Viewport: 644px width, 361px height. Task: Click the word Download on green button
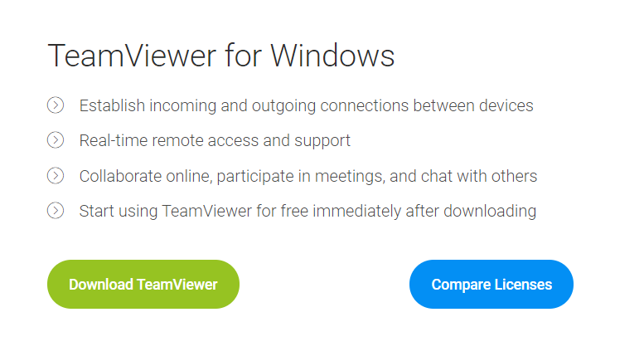[101, 285]
